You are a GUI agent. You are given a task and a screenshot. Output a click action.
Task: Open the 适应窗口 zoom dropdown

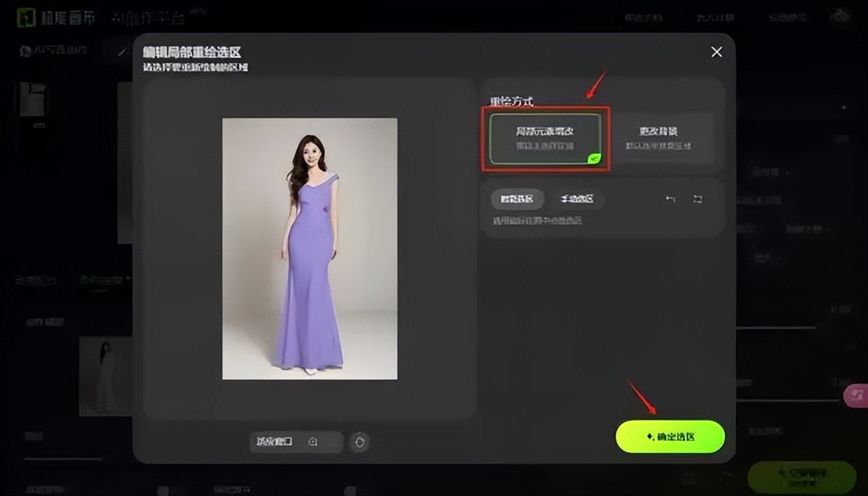296,442
